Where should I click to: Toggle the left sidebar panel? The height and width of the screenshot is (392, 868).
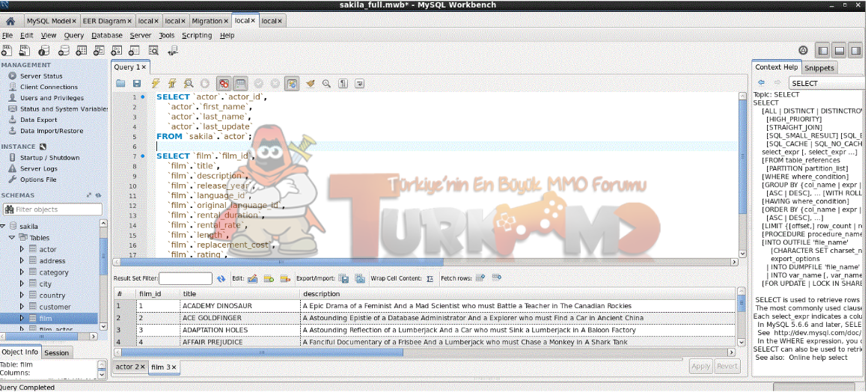[x=824, y=50]
